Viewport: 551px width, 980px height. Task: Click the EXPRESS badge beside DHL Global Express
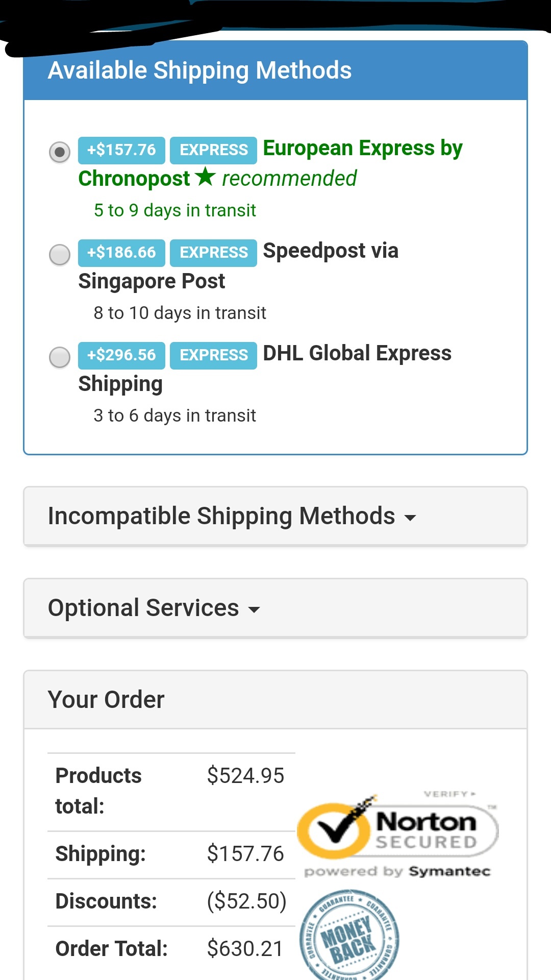tap(213, 355)
